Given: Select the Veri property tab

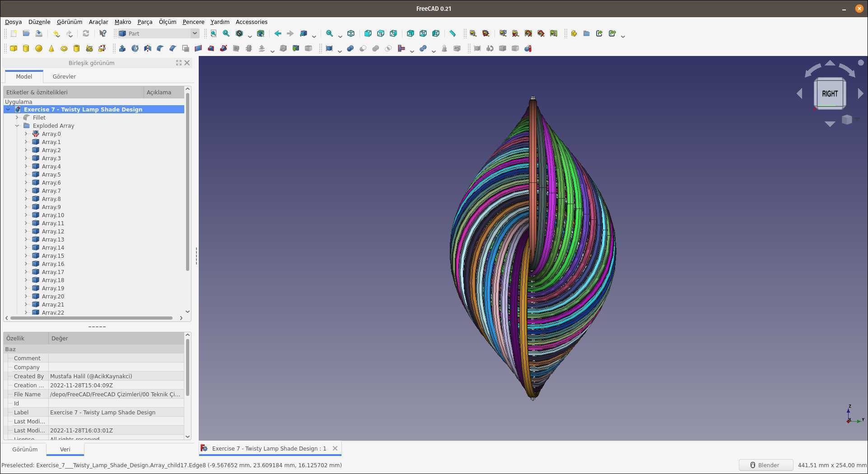Looking at the screenshot, I should [x=65, y=449].
